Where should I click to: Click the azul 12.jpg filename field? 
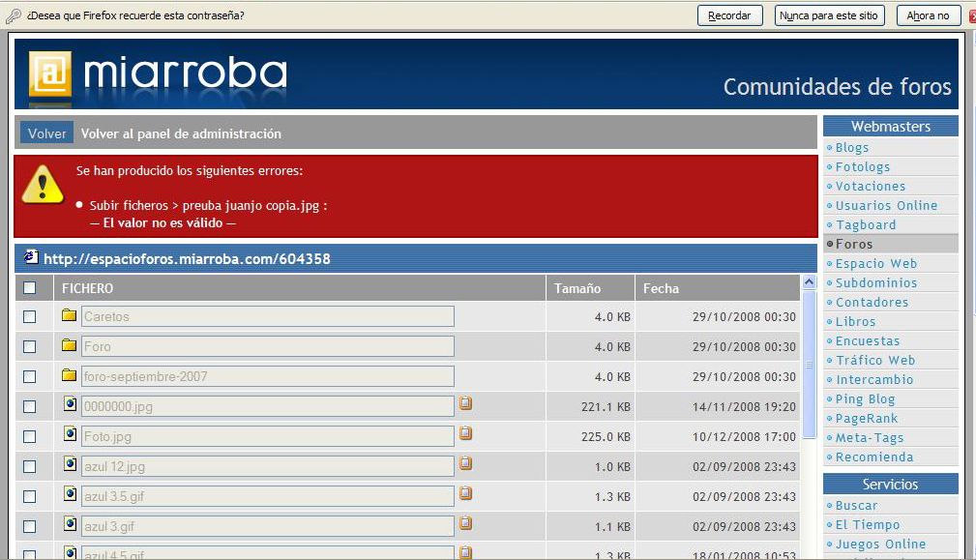tap(268, 466)
